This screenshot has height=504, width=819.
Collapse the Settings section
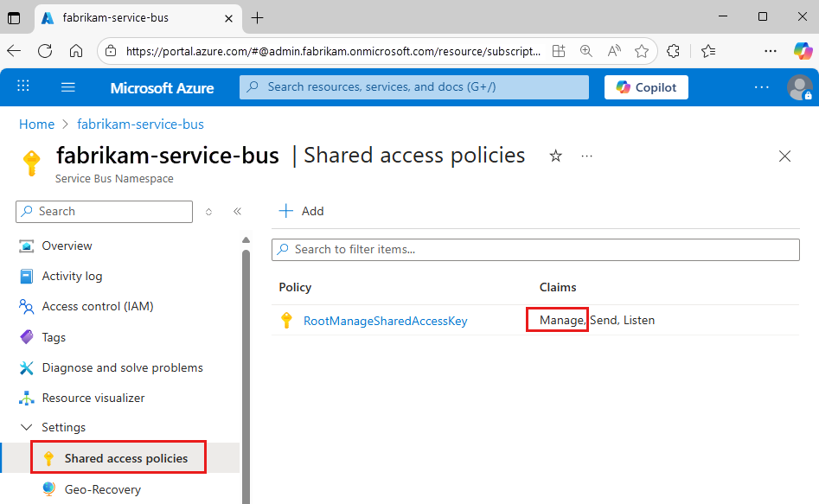(26, 427)
